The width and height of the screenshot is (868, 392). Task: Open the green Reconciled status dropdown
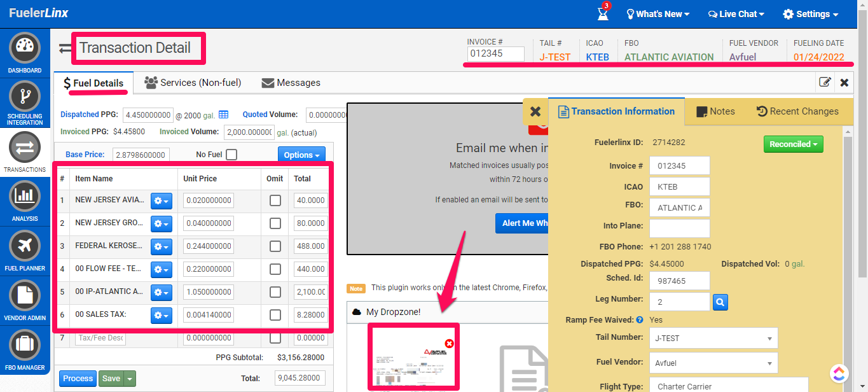pos(793,144)
